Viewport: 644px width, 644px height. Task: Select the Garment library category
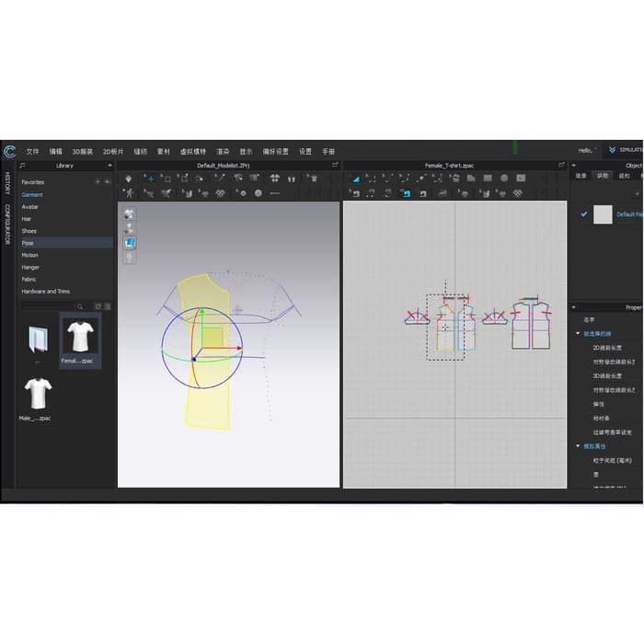coord(32,195)
